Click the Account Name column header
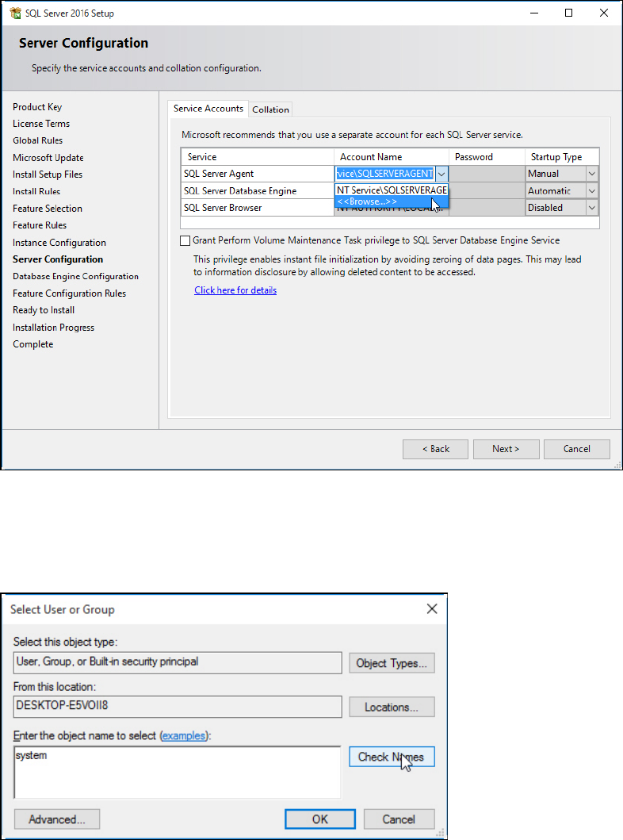The height and width of the screenshot is (840, 623). 392,157
